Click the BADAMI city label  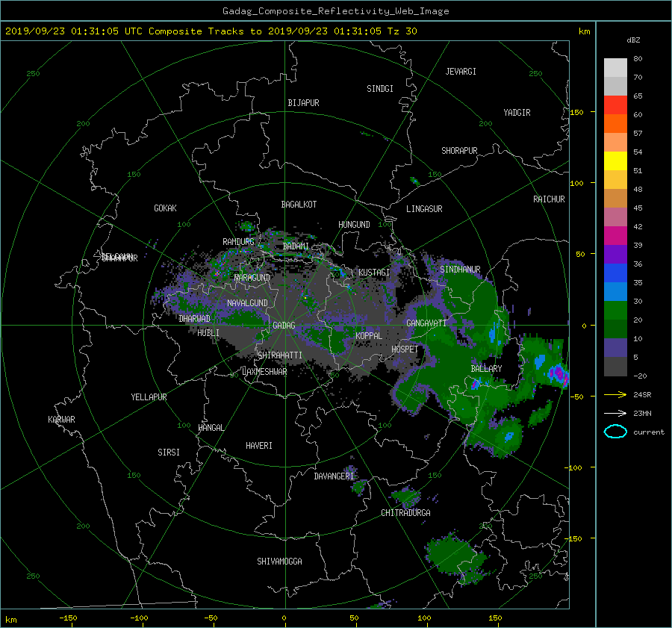pos(296,246)
